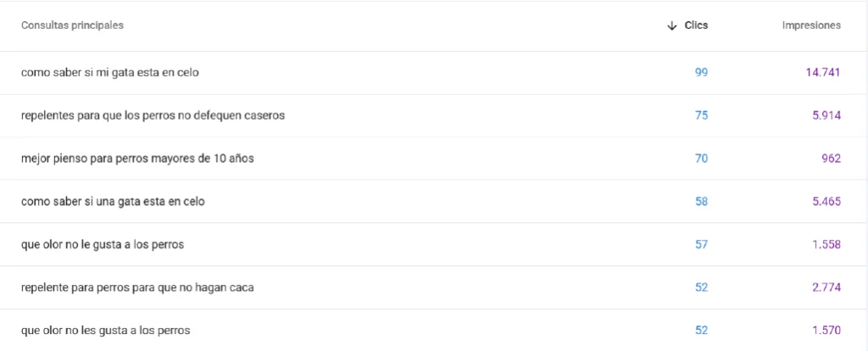Sort table by Impresiones column header
The height and width of the screenshot is (351, 868).
coord(811,25)
